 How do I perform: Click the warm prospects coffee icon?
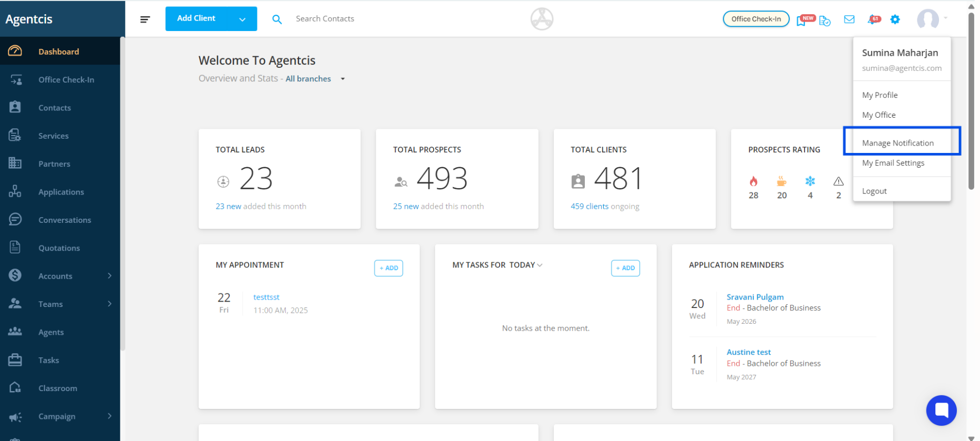pos(782,181)
